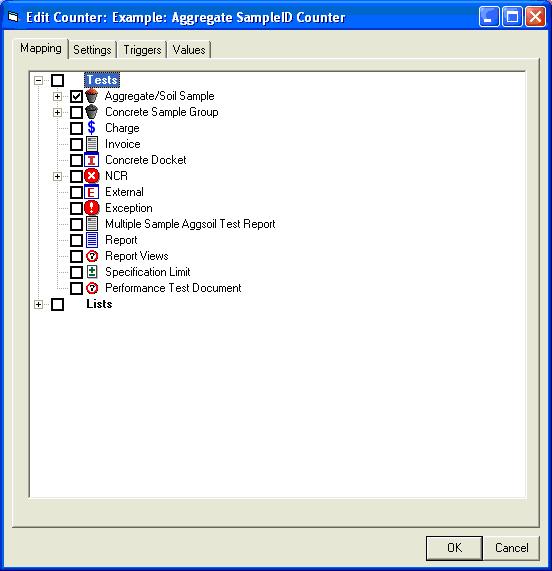Click the Concrete Docket icon

pos(91,160)
